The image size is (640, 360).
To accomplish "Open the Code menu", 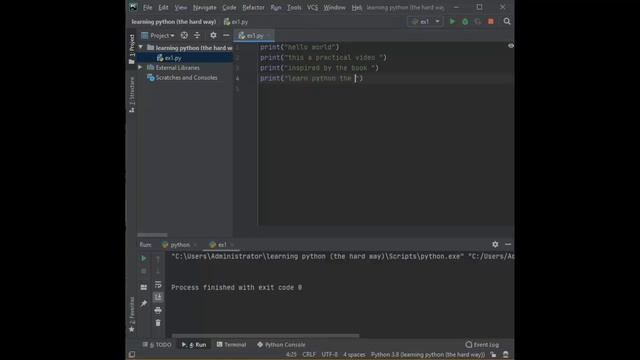I will (x=229, y=7).
